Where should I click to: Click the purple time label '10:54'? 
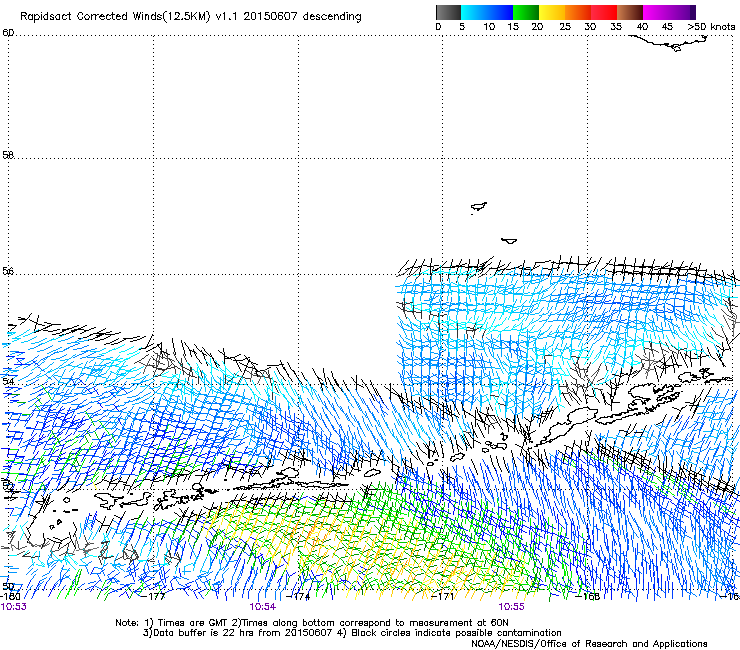[263, 607]
